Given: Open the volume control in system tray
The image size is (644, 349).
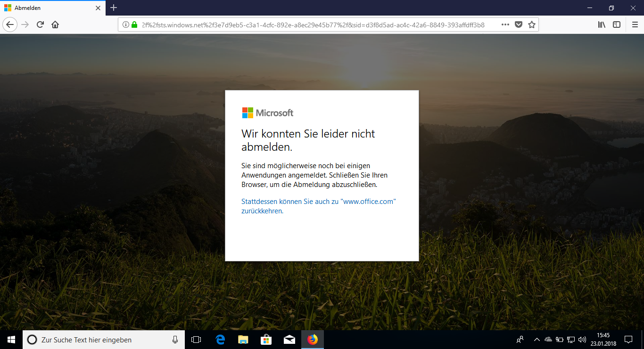Looking at the screenshot, I should click(x=582, y=340).
